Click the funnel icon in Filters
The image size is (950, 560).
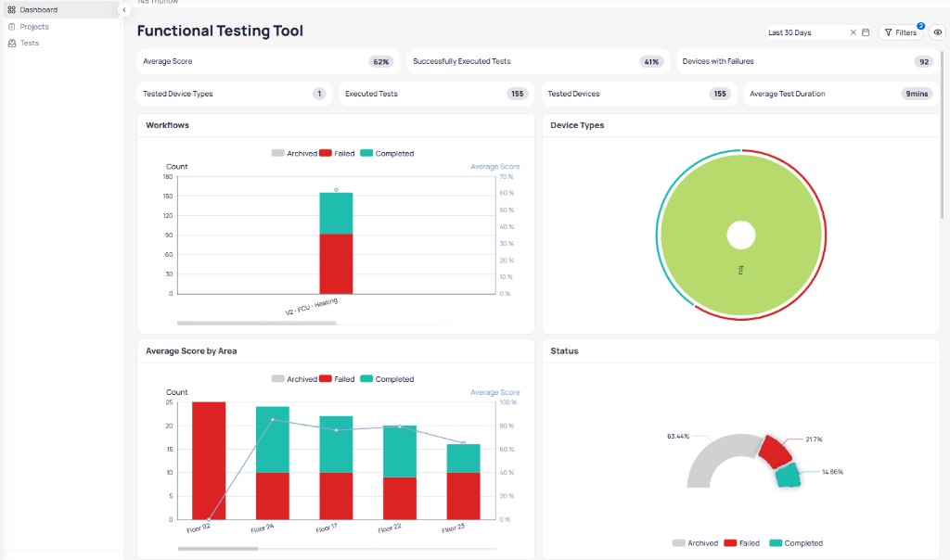[x=888, y=32]
